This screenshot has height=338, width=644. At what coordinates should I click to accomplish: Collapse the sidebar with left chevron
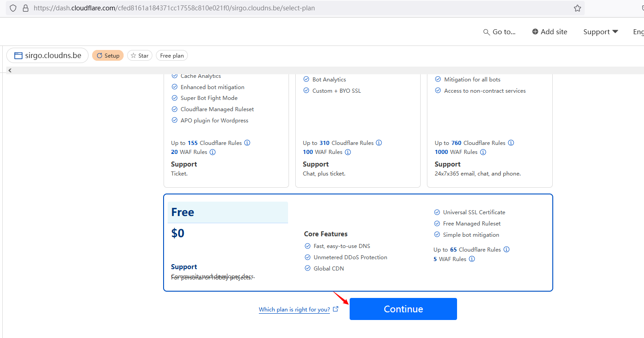(10, 70)
